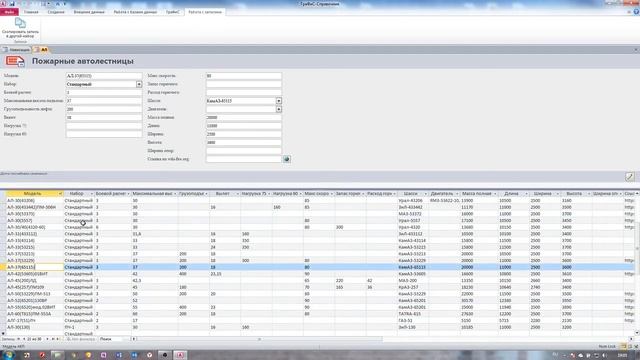Click the Урал-4320 chassis cell

413,227
